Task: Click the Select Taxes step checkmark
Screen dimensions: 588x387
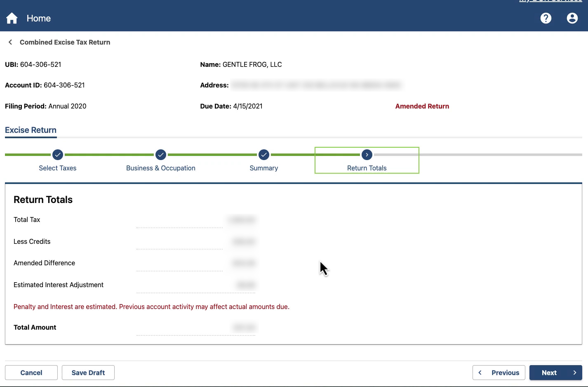Action: [x=58, y=155]
